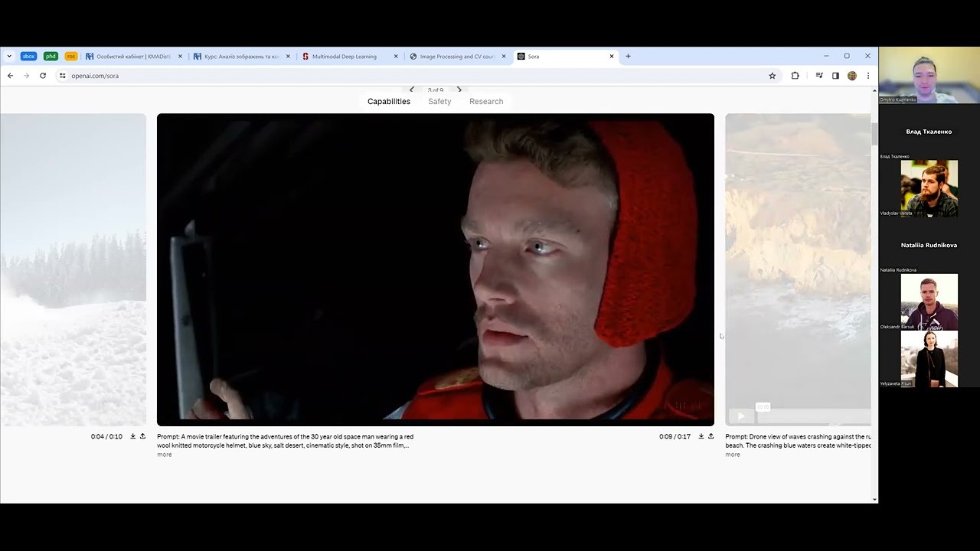Share the snowy video at 0:04 / 0:10
Image resolution: width=980 pixels, height=551 pixels.
[142, 436]
